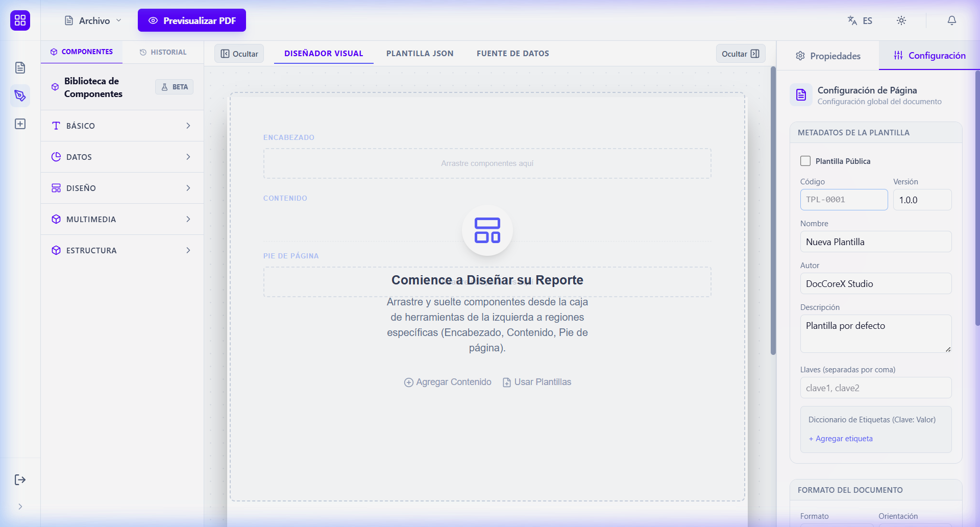The image size is (980, 527).
Task: Click the Nombre input field
Action: [x=876, y=242]
